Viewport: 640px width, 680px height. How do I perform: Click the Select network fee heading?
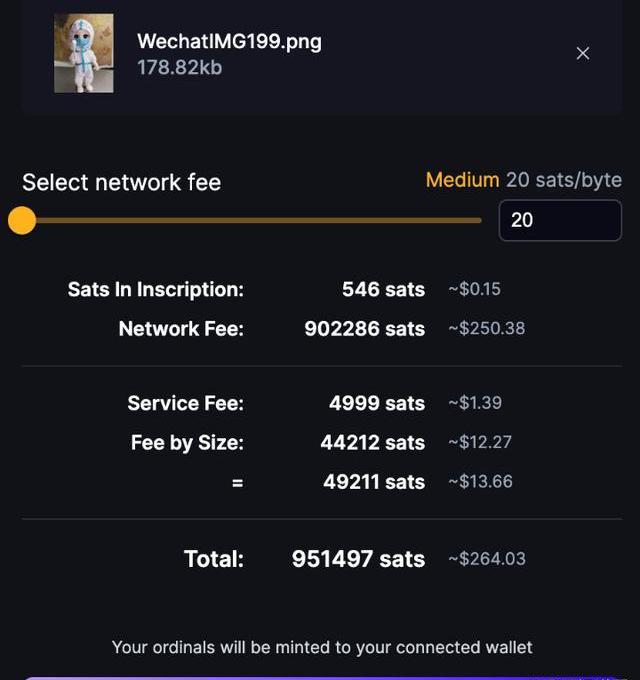pyautogui.click(x=121, y=182)
